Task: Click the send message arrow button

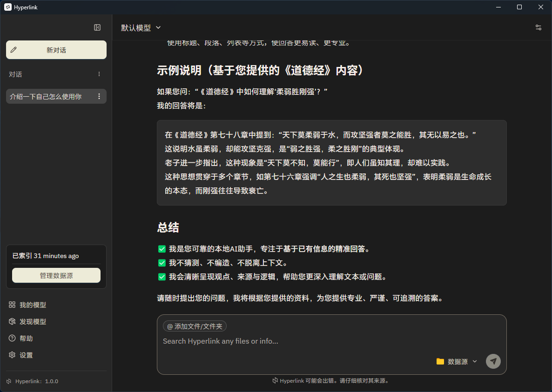Action: pyautogui.click(x=493, y=361)
